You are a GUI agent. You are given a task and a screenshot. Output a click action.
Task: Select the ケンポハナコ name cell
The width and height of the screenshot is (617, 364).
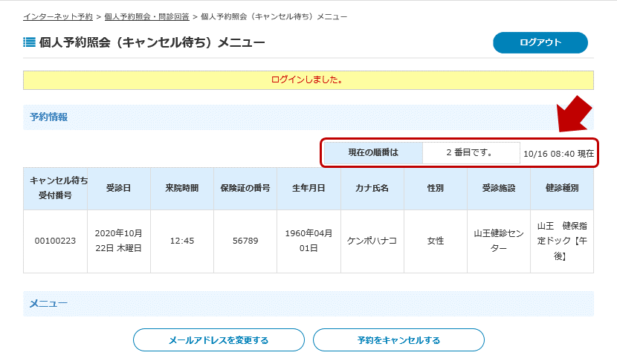tap(372, 241)
